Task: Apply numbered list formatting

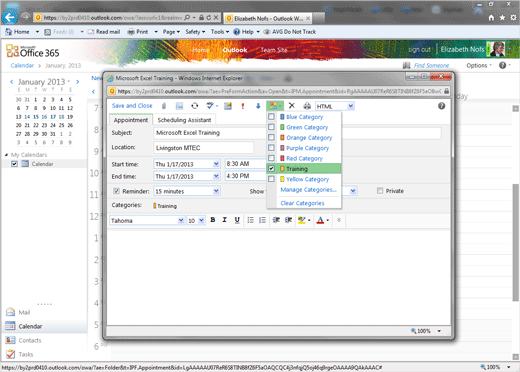Action: [263, 220]
